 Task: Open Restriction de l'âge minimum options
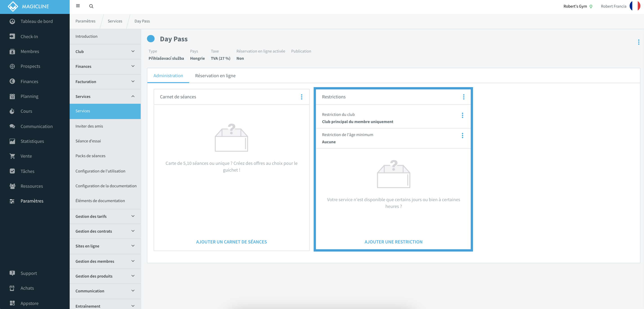tap(462, 135)
